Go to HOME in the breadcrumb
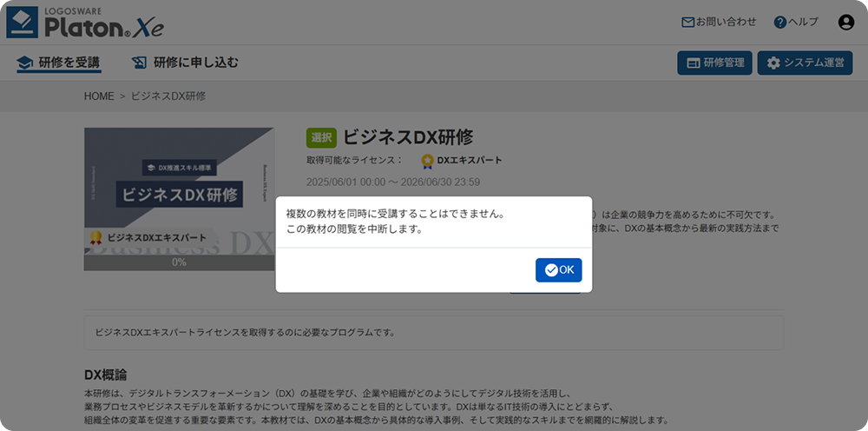 coord(99,96)
